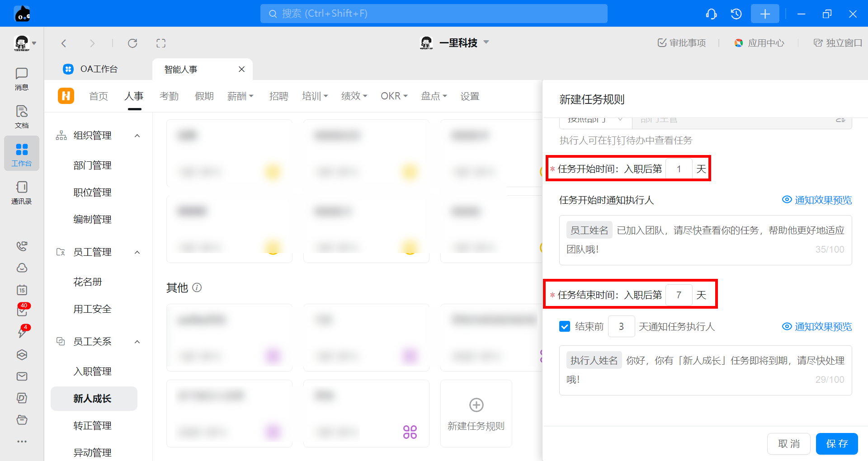
Task: Click the 保存 button
Action: tap(836, 444)
